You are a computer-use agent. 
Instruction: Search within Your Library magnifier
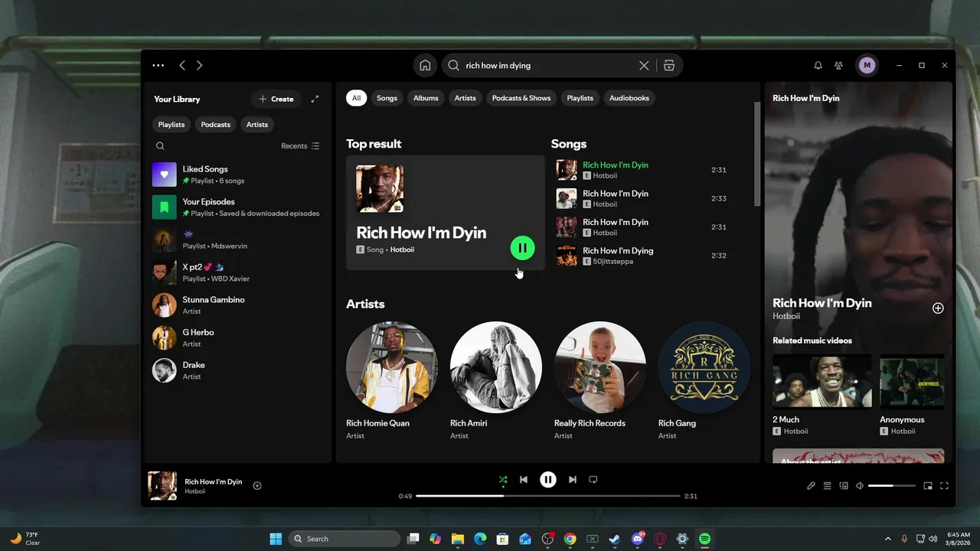pyautogui.click(x=160, y=146)
